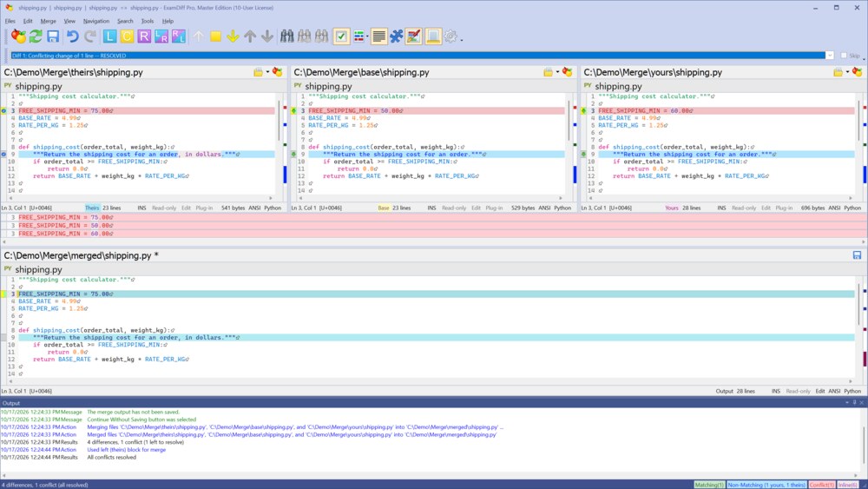Click Python language in base pane status
868x489 pixels.
[x=562, y=208]
